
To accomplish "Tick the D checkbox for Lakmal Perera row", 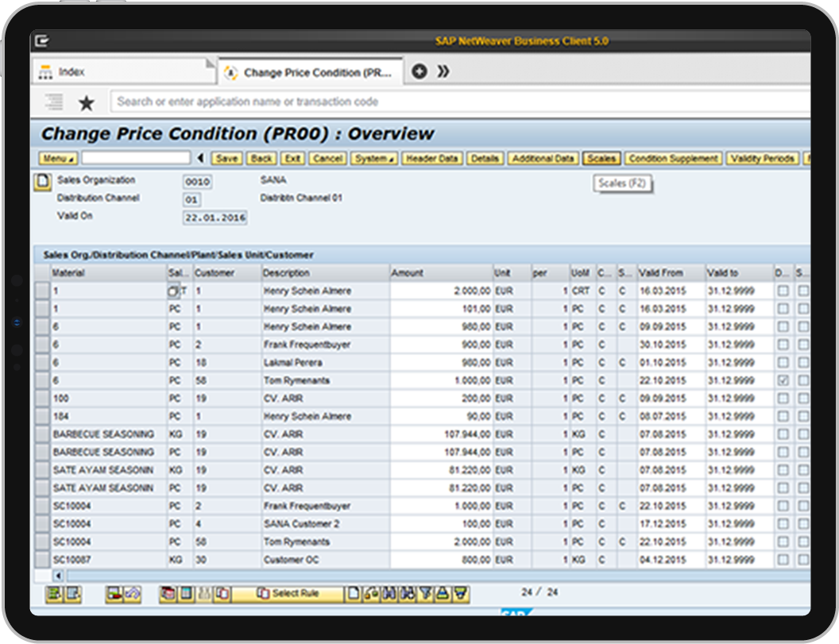I will pos(783,363).
